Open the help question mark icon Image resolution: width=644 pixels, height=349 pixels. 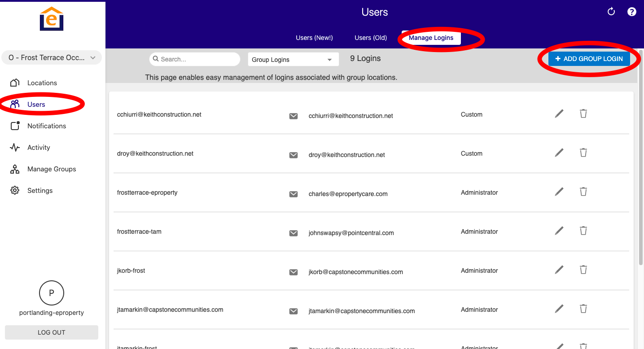tap(632, 12)
